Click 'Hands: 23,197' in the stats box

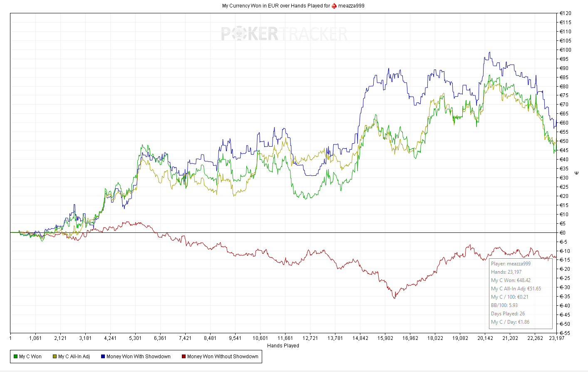tap(506, 272)
